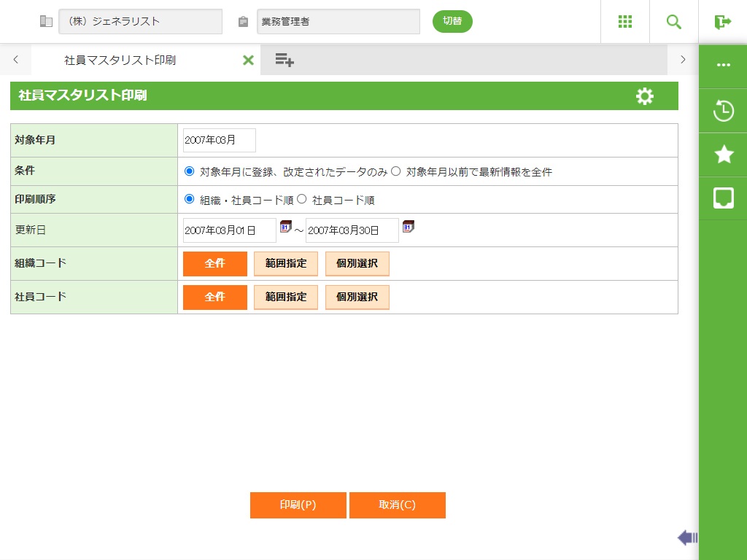This screenshot has height=560, width=747.
Task: Click 全件 for 組織コード
Action: pos(215,264)
